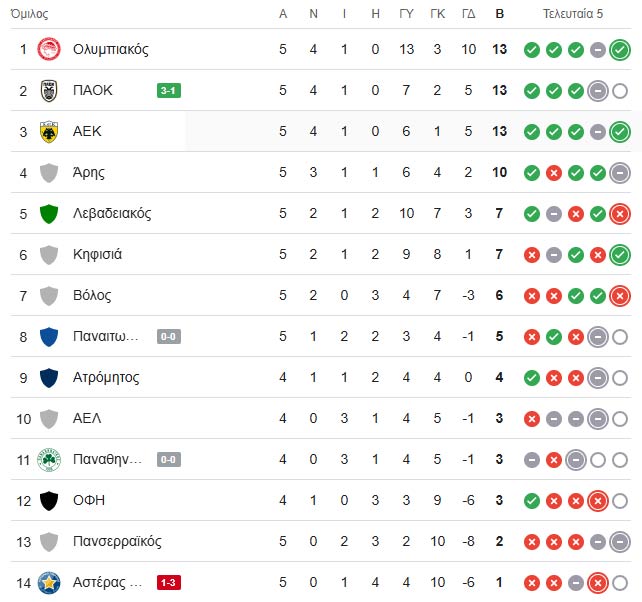Click Λεβαδειακός latest loss result circle

point(619,213)
